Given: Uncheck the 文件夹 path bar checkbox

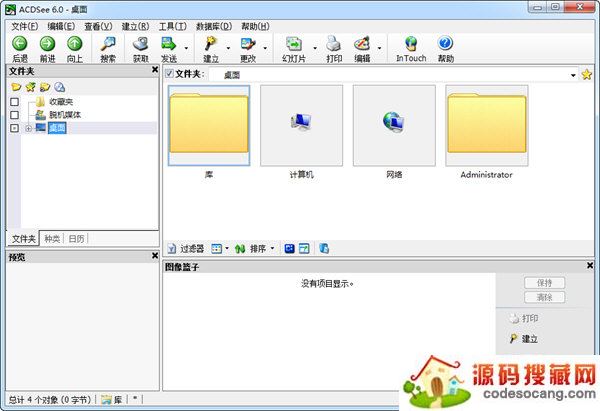Looking at the screenshot, I should [x=169, y=73].
